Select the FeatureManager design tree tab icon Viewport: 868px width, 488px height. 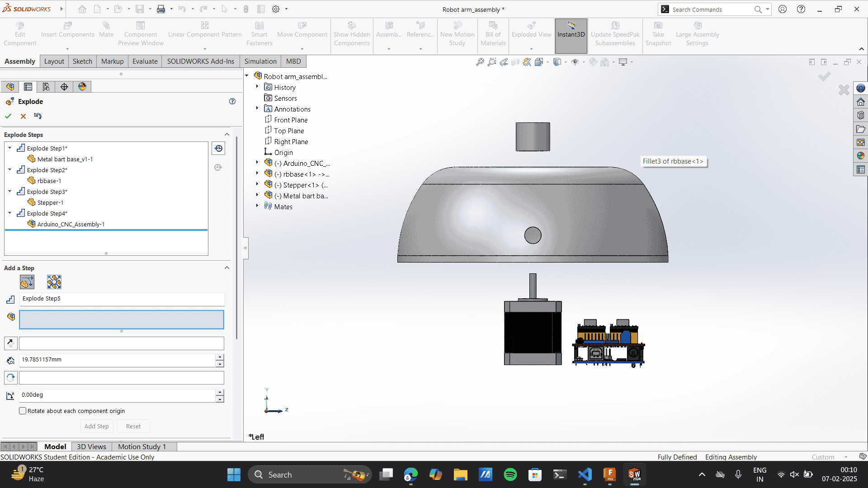coord(10,87)
